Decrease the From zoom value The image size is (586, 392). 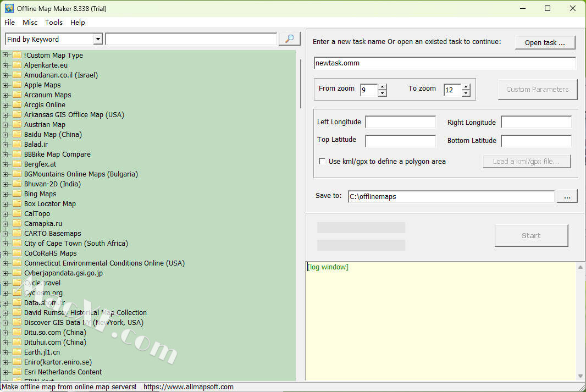tap(382, 93)
